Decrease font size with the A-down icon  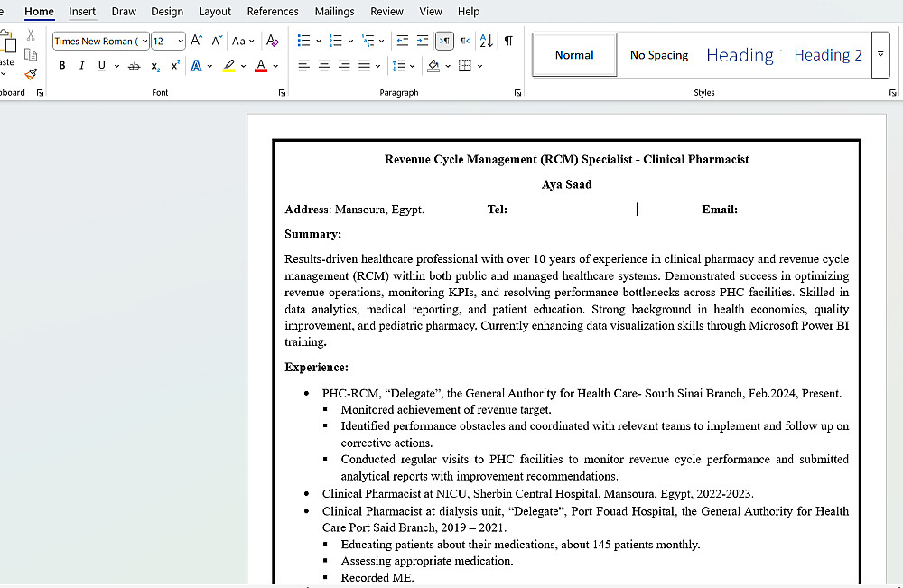217,41
